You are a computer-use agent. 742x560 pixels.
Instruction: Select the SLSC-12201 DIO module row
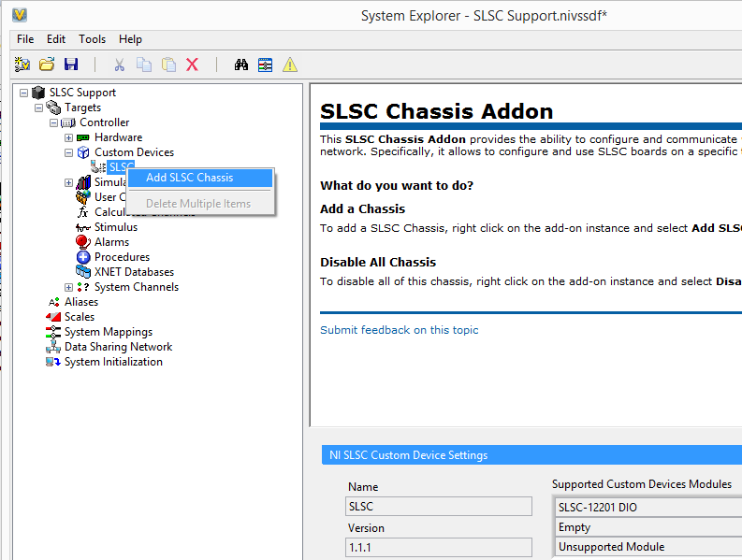(x=648, y=507)
